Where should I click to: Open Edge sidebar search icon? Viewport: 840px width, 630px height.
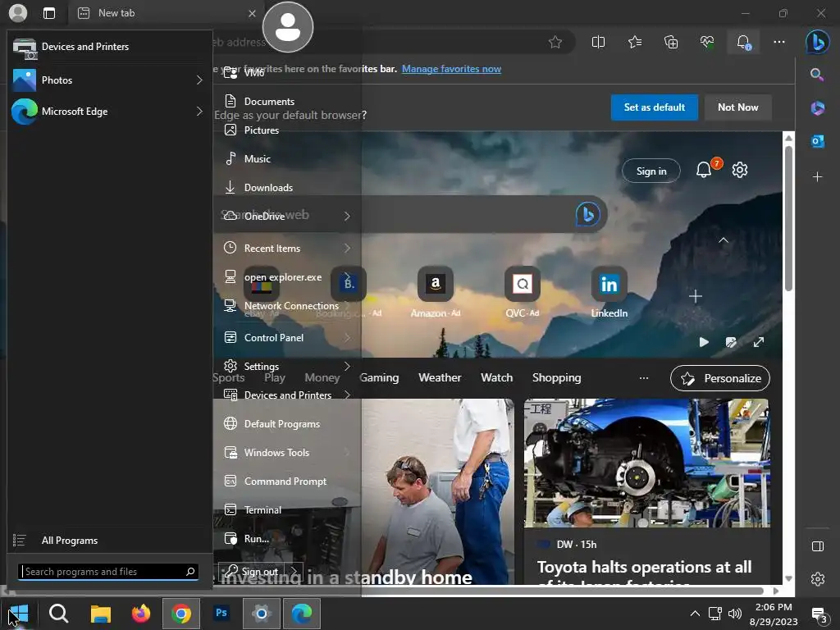tap(817, 75)
